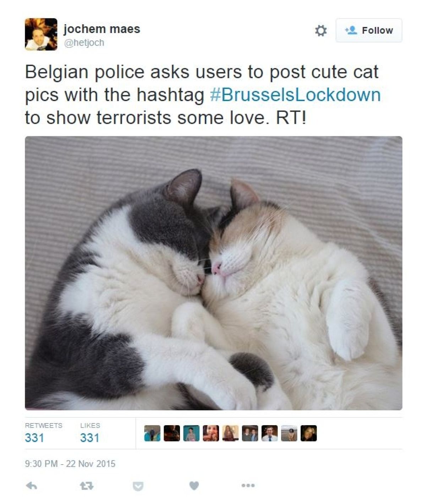
Task: Click the second liker avatar
Action: [x=172, y=433]
